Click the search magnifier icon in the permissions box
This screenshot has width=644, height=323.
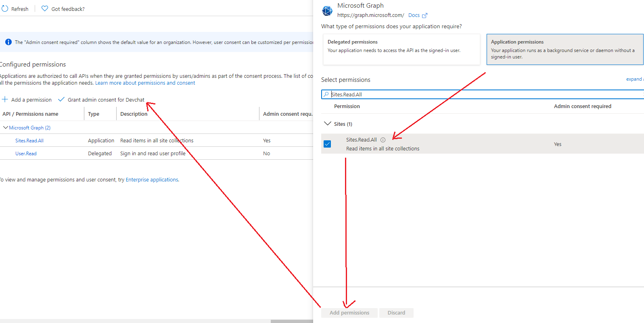[326, 94]
